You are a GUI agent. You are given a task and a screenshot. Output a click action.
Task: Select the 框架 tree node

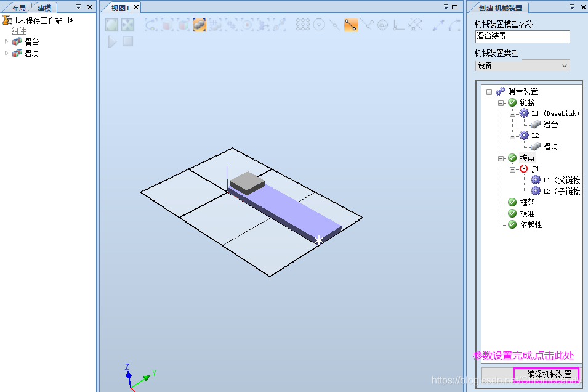527,202
